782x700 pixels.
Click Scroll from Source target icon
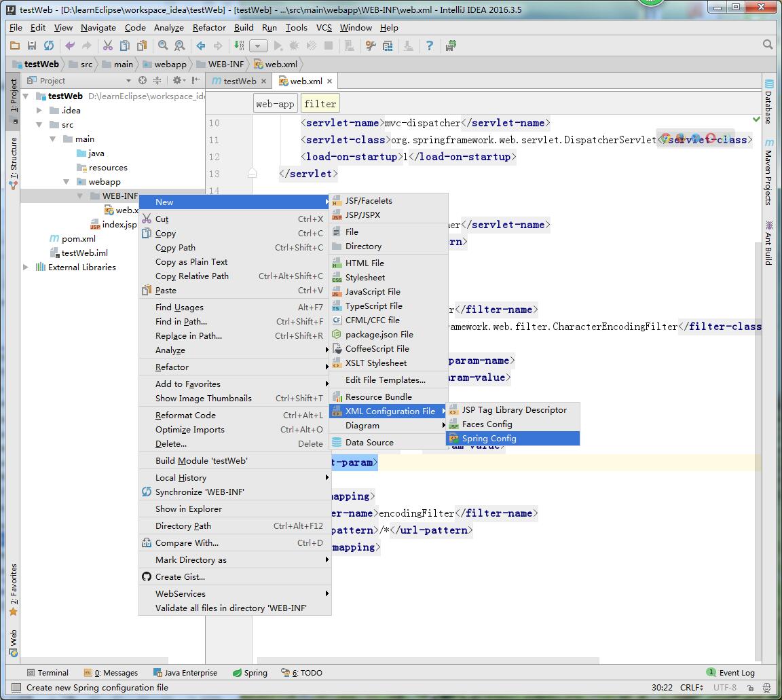pyautogui.click(x=143, y=80)
